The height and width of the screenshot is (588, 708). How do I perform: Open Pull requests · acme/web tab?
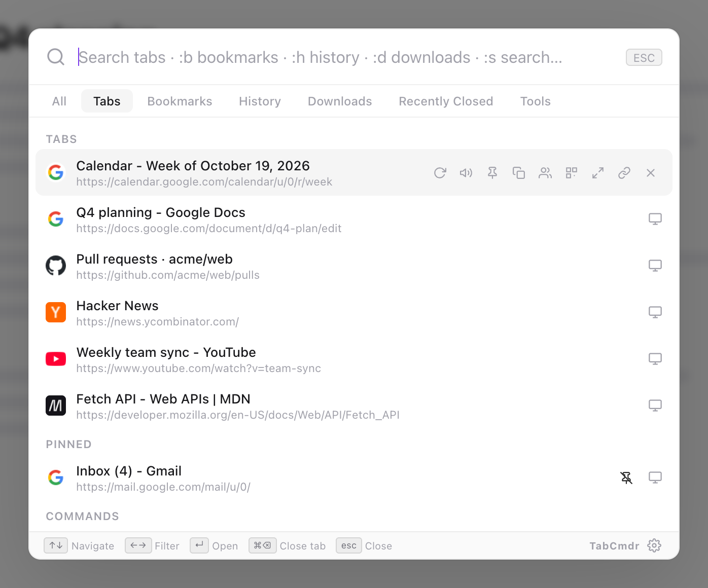point(354,266)
